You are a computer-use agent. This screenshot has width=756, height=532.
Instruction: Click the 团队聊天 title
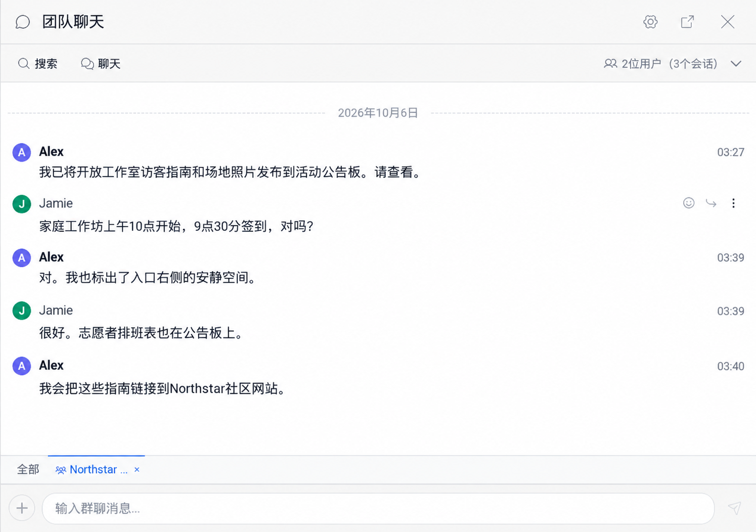(x=73, y=22)
